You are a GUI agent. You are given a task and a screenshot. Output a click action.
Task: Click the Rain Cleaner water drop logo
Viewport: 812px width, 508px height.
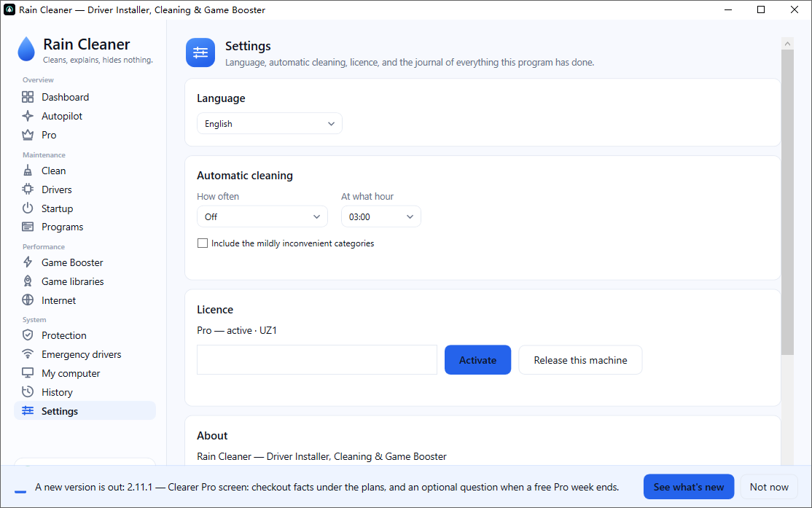pyautogui.click(x=26, y=49)
